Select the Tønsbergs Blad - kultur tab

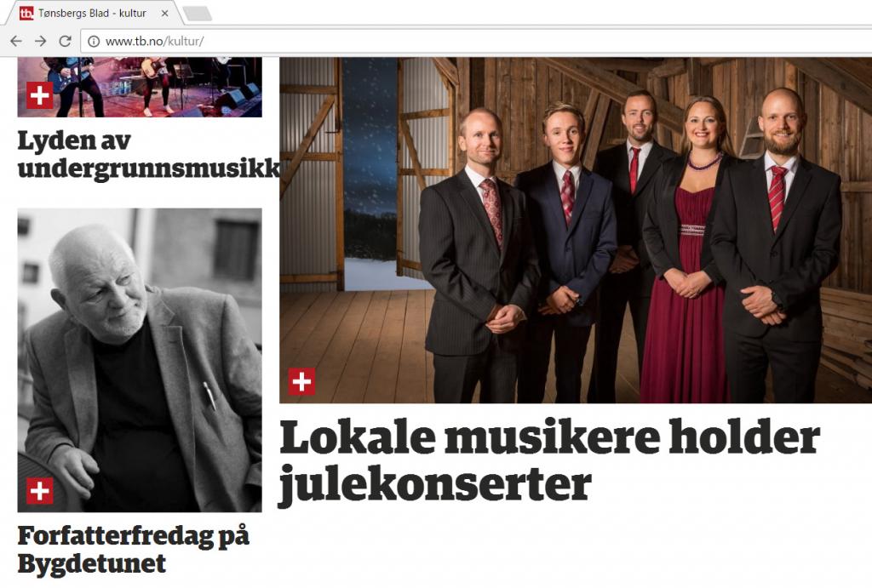[92, 14]
